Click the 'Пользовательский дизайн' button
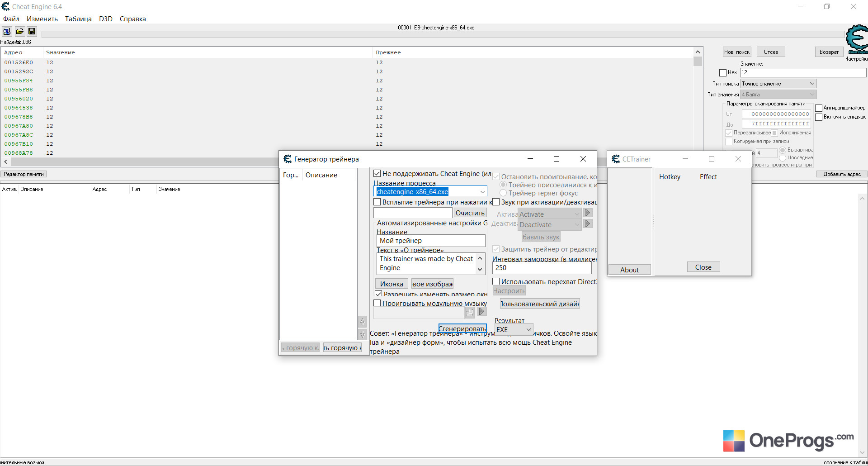 [x=540, y=304]
